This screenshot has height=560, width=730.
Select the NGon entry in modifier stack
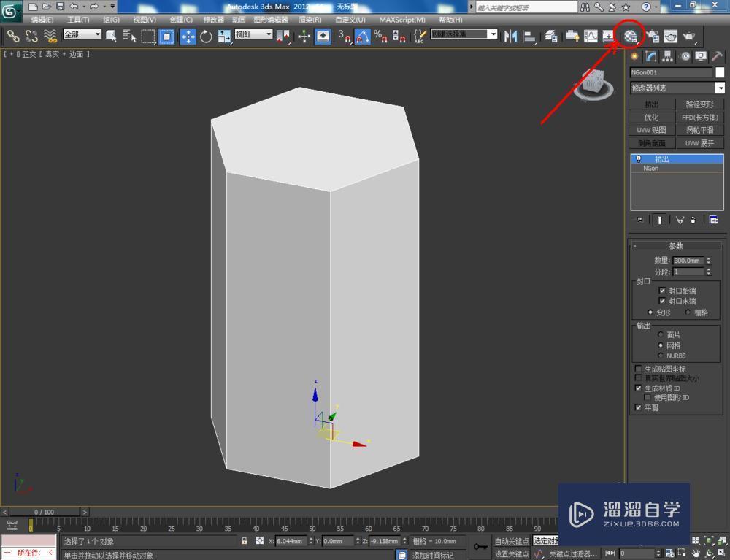tap(650, 168)
